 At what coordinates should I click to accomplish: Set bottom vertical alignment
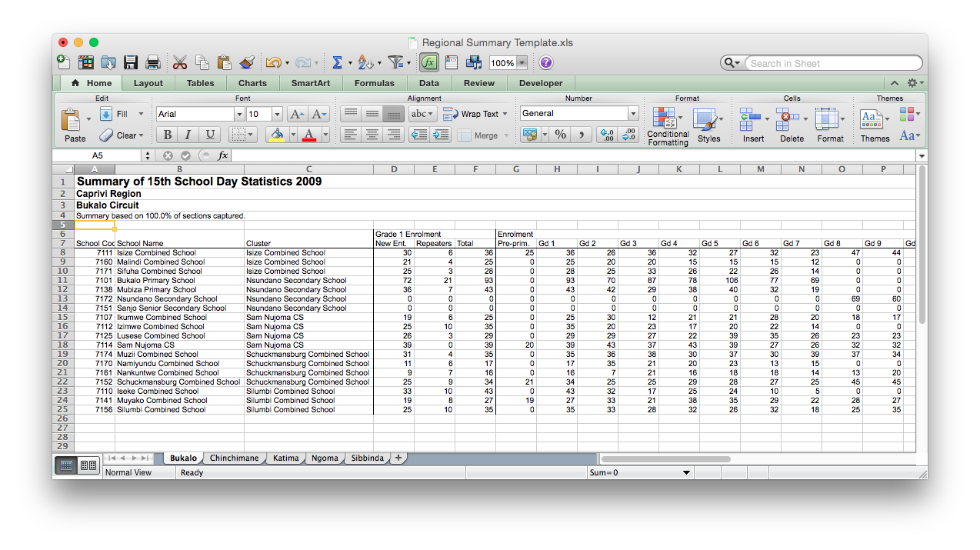coord(394,114)
